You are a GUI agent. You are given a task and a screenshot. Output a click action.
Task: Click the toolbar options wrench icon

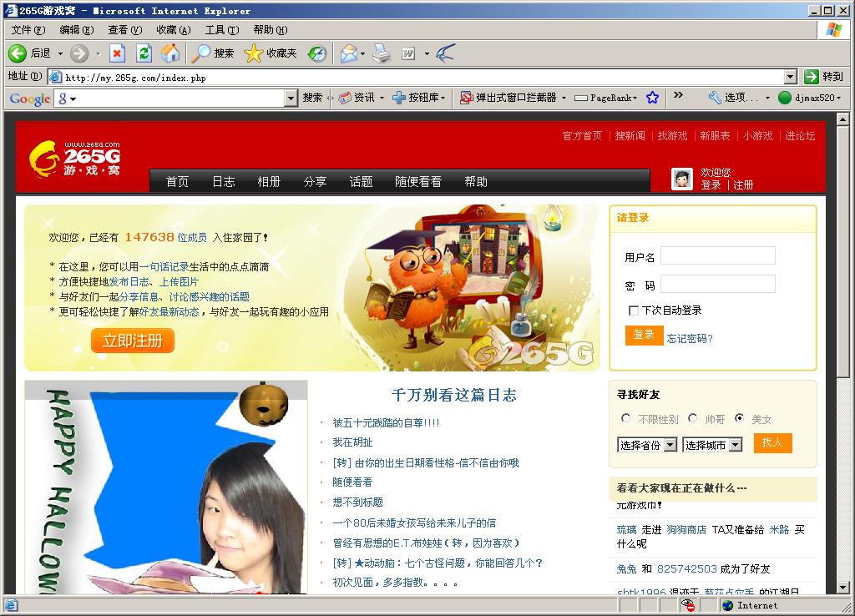click(715, 98)
